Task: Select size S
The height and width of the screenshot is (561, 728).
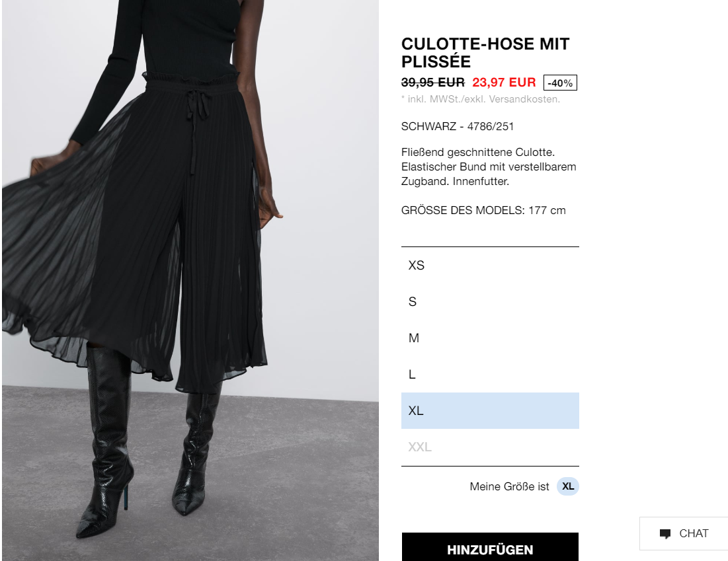Action: [490, 301]
